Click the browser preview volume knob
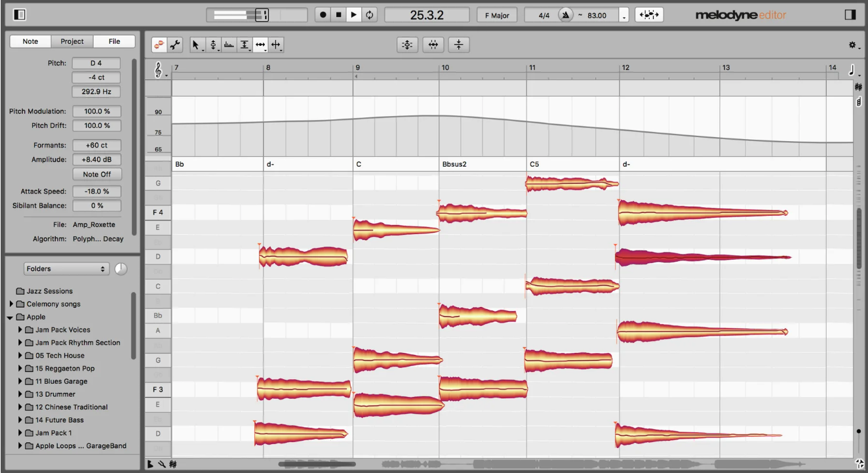The width and height of the screenshot is (868, 473). 121,268
